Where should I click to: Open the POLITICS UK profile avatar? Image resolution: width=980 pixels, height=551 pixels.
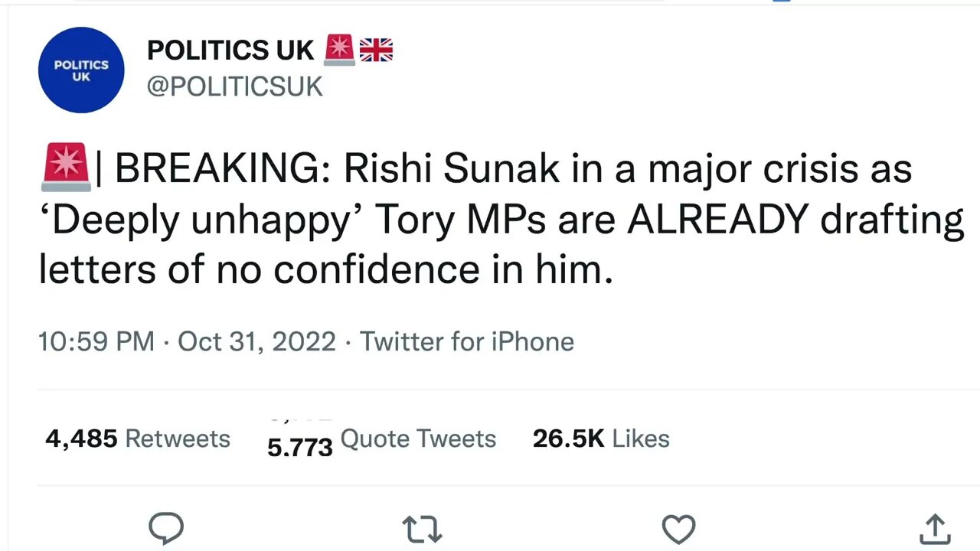tap(81, 70)
